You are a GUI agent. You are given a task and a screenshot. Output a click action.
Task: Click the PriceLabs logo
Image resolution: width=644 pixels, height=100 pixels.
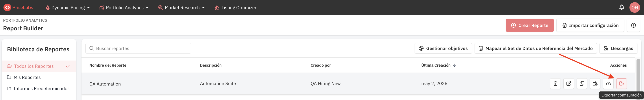[18, 7]
